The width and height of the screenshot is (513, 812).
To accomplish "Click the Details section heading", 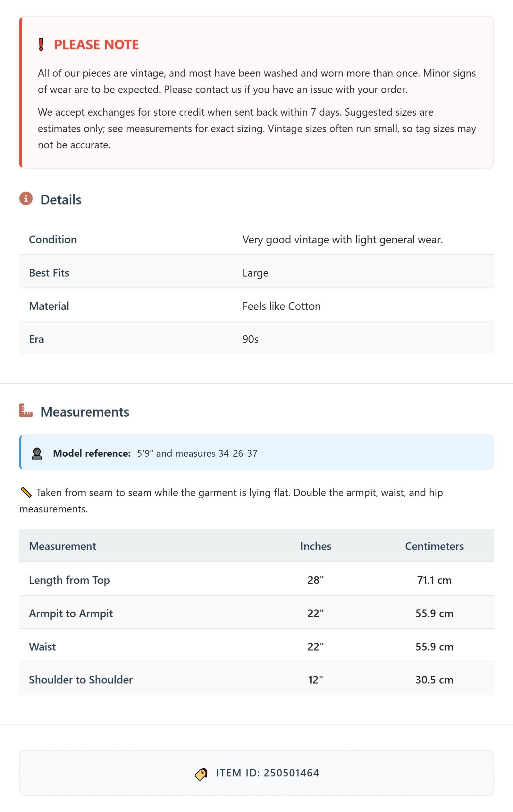I will (x=61, y=200).
